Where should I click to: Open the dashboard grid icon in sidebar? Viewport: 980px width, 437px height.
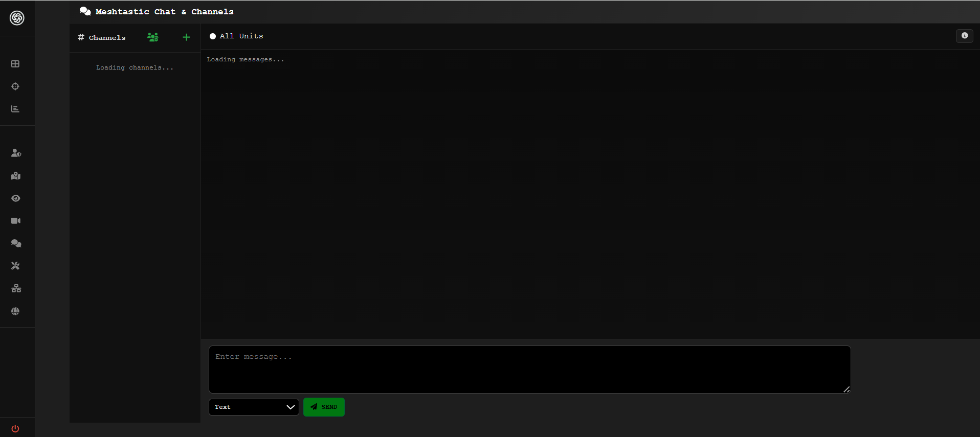tap(15, 64)
